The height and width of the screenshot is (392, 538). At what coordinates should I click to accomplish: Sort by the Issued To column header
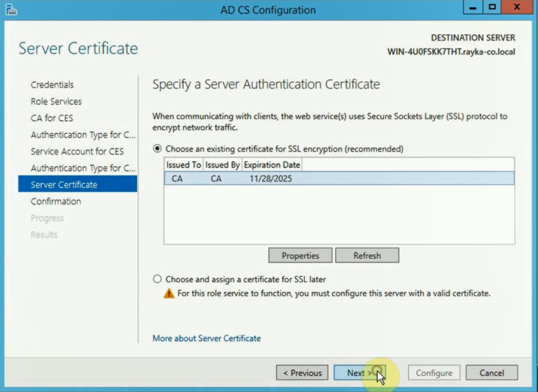pos(183,165)
